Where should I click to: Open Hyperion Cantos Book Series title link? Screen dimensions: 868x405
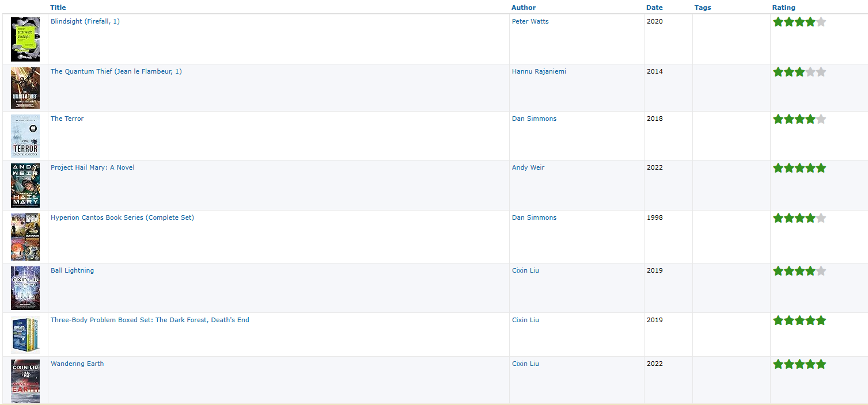point(122,217)
